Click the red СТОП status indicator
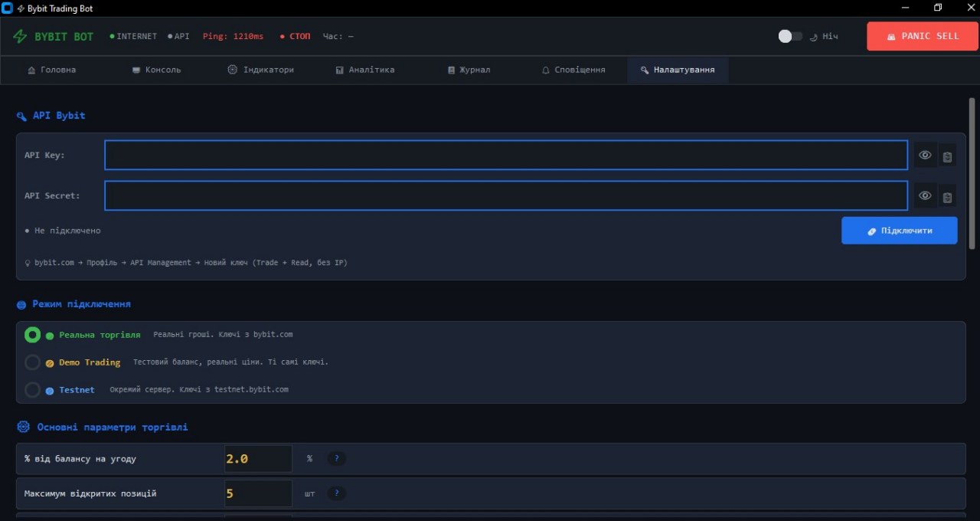 [295, 36]
